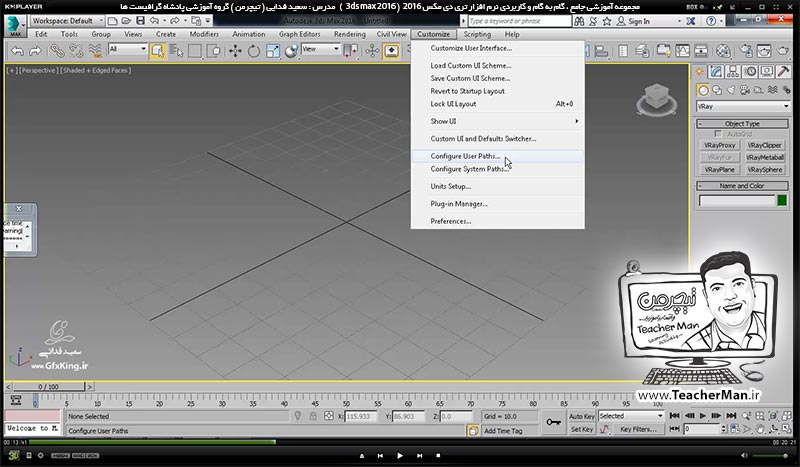Toggle the AutoGrid checkbox

(x=718, y=134)
